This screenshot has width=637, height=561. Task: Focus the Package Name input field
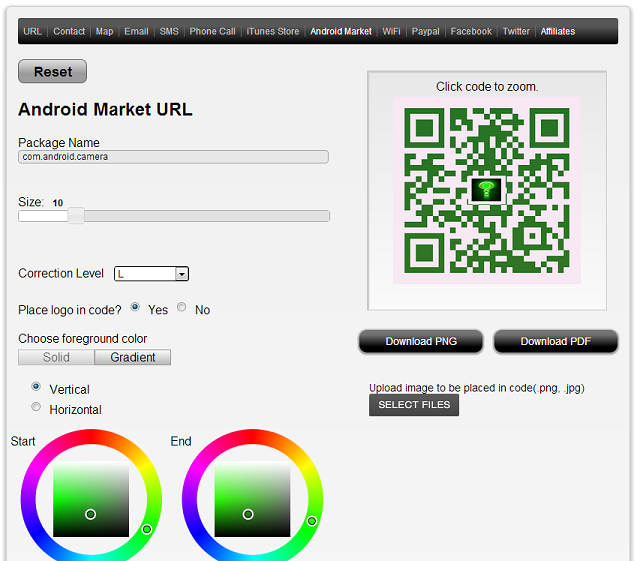pyautogui.click(x=173, y=157)
